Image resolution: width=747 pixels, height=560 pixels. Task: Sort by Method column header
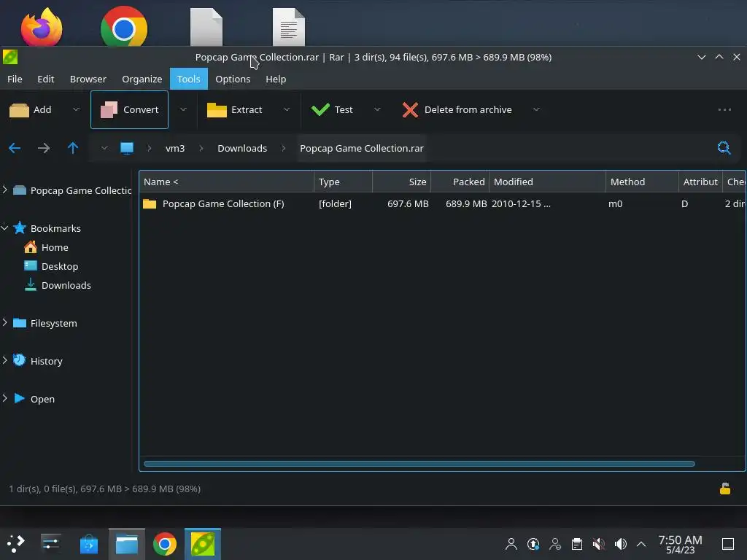(642, 182)
